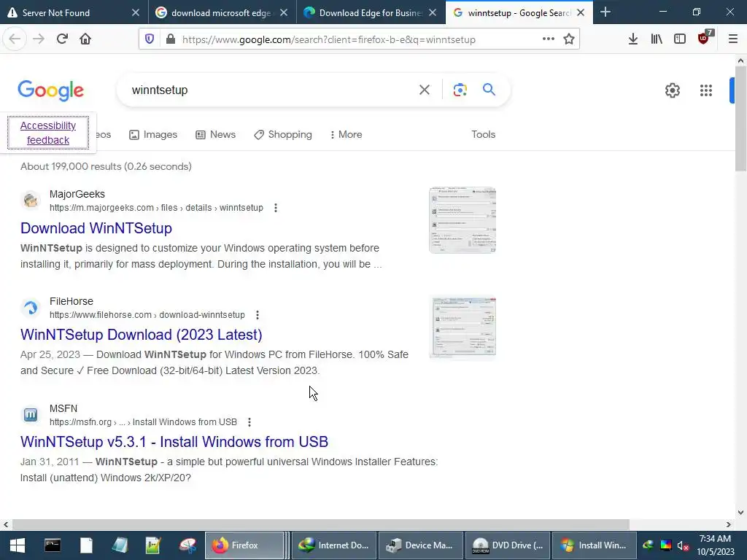The width and height of the screenshot is (747, 560).
Task: Switch to Install Windows taskbar window
Action: pyautogui.click(x=595, y=545)
